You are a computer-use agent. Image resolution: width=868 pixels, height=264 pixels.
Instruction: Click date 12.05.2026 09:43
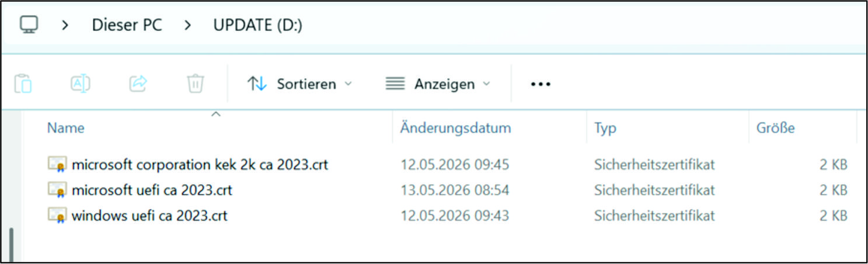pos(455,216)
